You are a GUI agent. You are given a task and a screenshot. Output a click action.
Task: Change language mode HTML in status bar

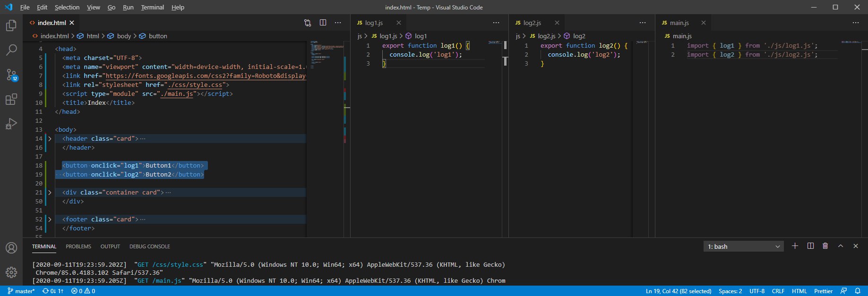tap(799, 291)
